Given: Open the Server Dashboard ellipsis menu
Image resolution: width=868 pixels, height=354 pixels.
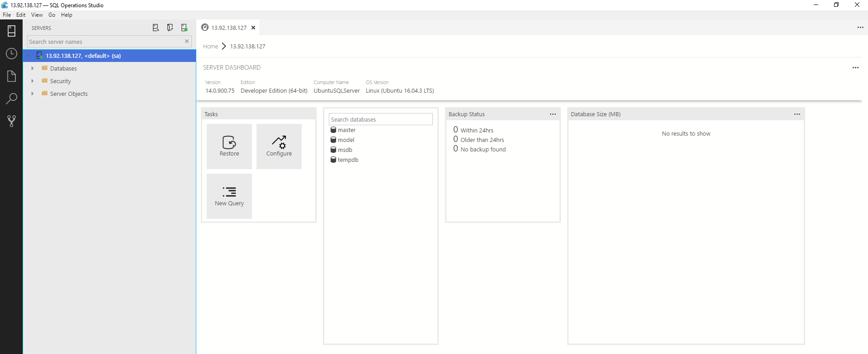Looking at the screenshot, I should 855,67.
